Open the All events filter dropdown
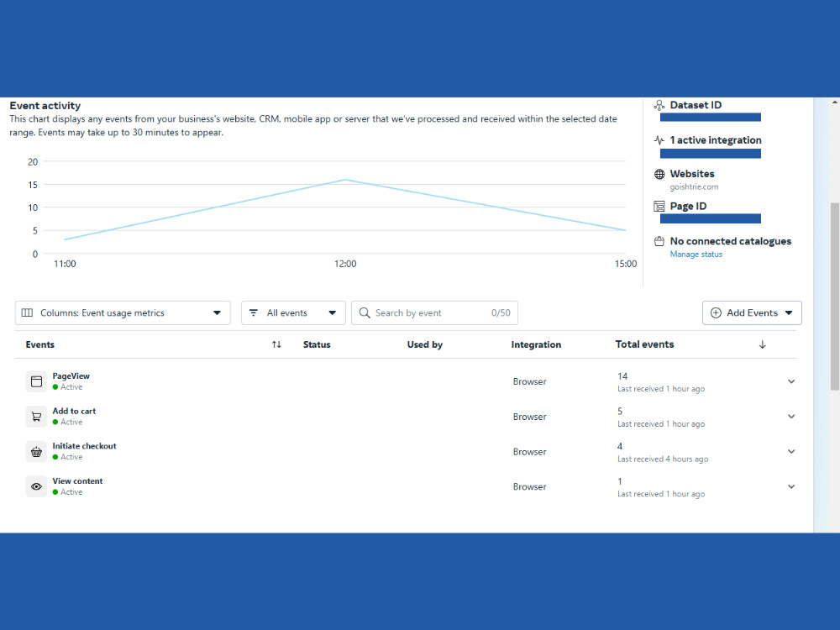This screenshot has width=840, height=630. (x=293, y=312)
